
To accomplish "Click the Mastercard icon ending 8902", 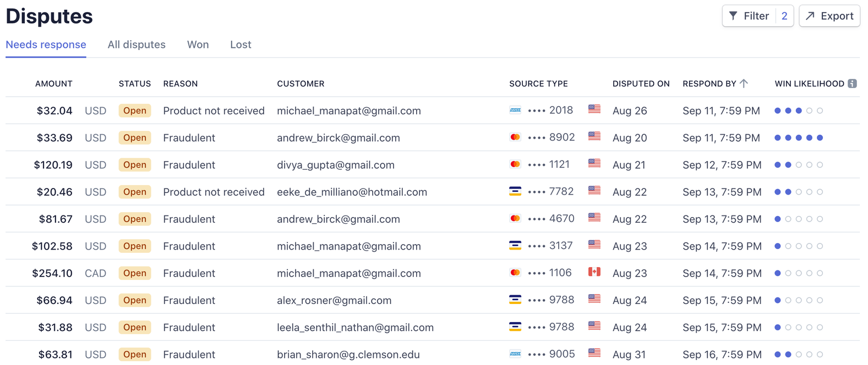I will 515,137.
